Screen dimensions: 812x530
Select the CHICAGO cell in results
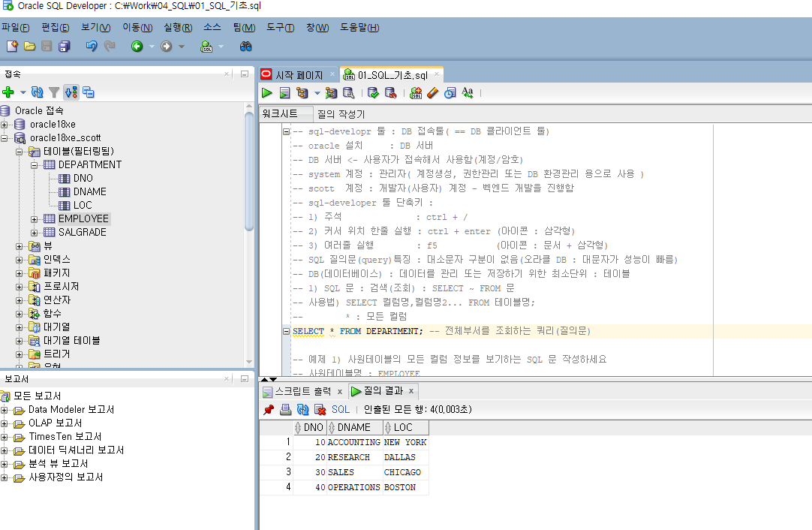(x=405, y=472)
